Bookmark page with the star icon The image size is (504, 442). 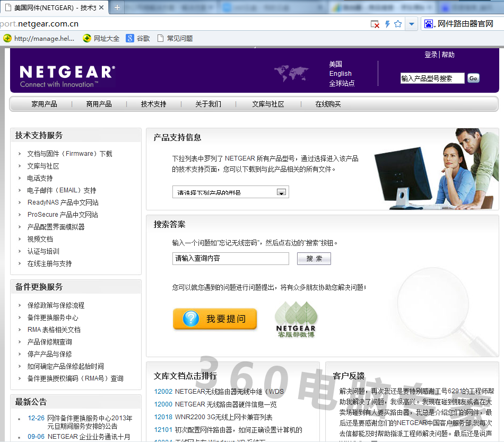(398, 24)
